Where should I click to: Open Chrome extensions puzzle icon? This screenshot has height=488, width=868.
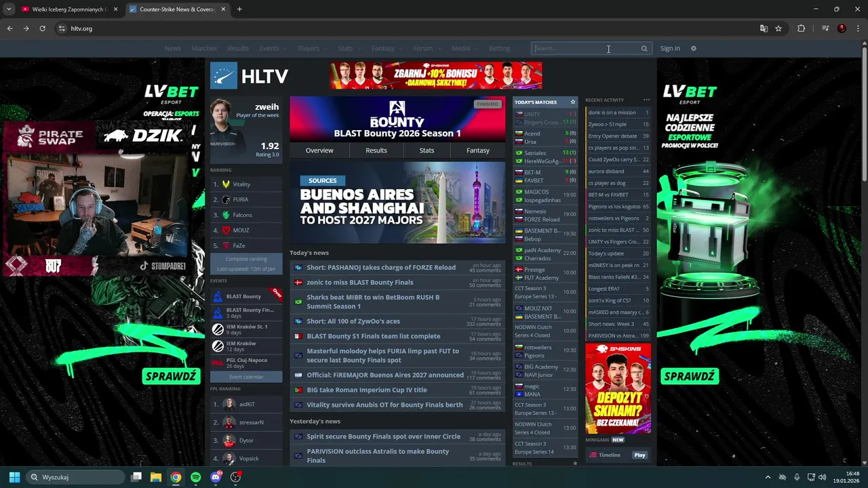click(801, 28)
